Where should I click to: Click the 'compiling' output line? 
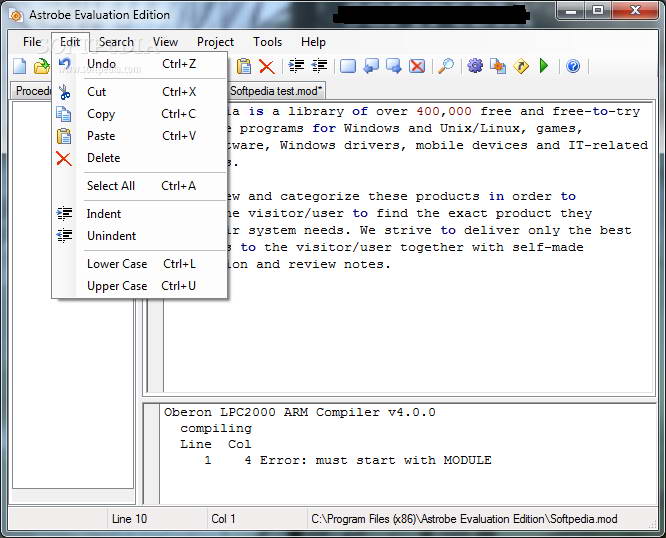(216, 428)
